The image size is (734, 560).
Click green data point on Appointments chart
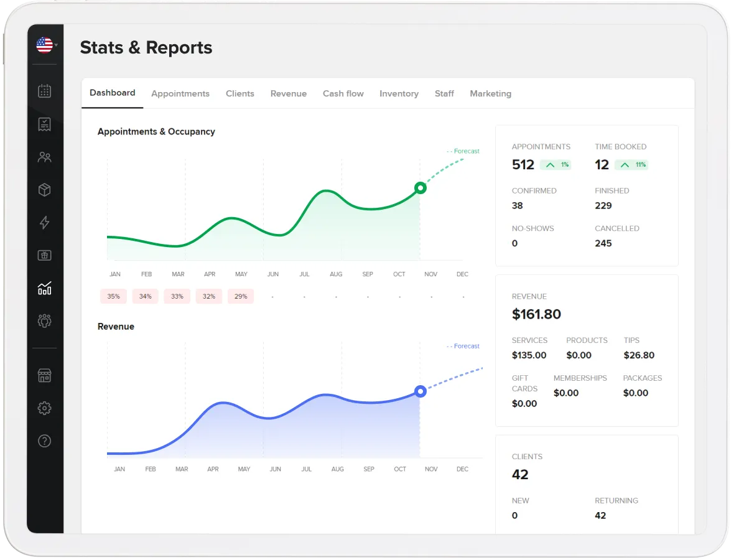[x=420, y=188]
